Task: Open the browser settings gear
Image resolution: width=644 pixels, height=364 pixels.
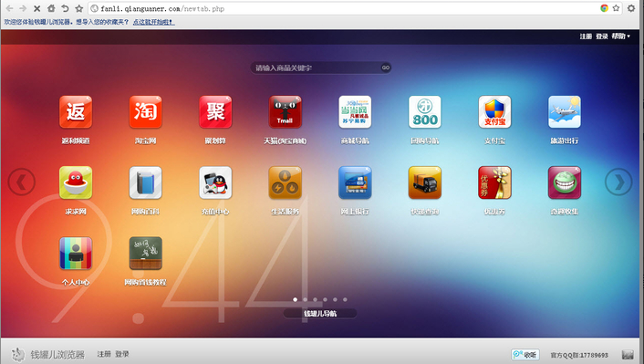Action: point(631,8)
